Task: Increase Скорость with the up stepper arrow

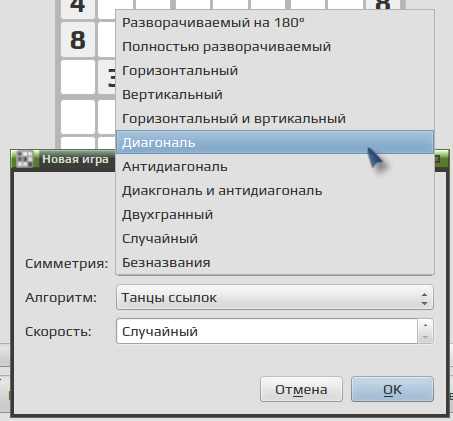Action: pos(425,325)
